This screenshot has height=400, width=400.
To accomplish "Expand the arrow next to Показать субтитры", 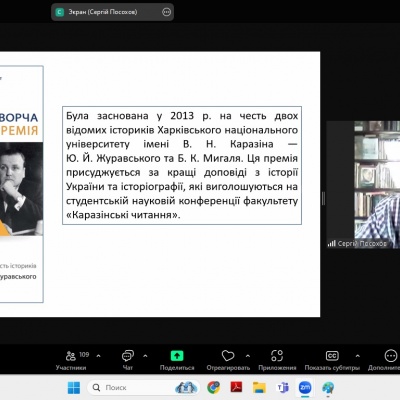I will point(358,356).
